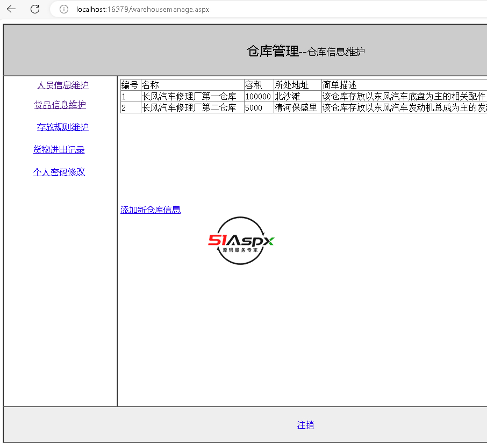This screenshot has height=448, width=487.
Task: Go to 货品信息维护 in the sidebar
Action: [60, 105]
